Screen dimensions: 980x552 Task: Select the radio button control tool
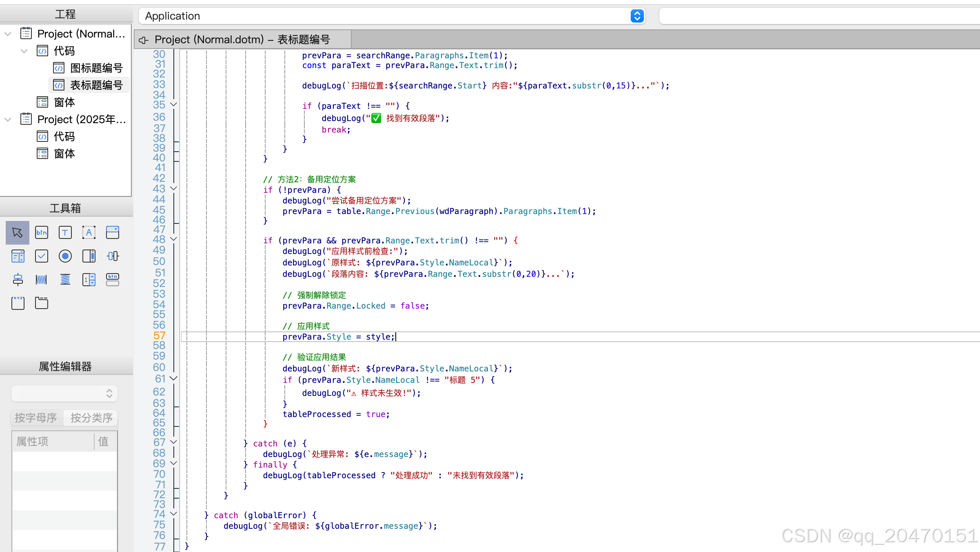(65, 256)
